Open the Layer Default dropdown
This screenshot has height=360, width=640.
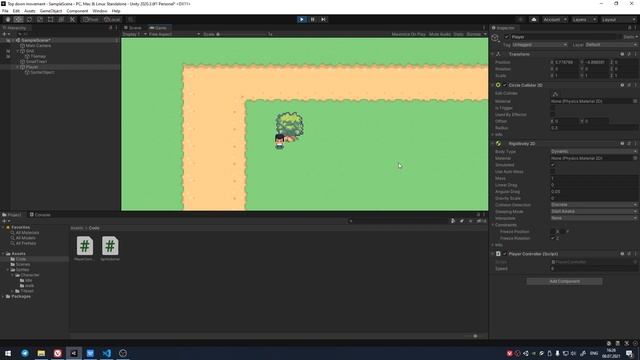[611, 44]
